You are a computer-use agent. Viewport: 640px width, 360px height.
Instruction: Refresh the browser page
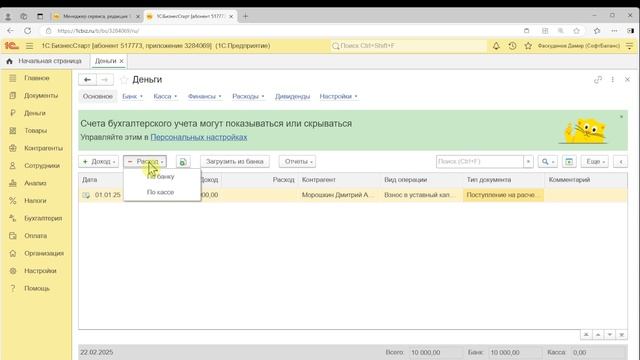pyautogui.click(x=27, y=31)
